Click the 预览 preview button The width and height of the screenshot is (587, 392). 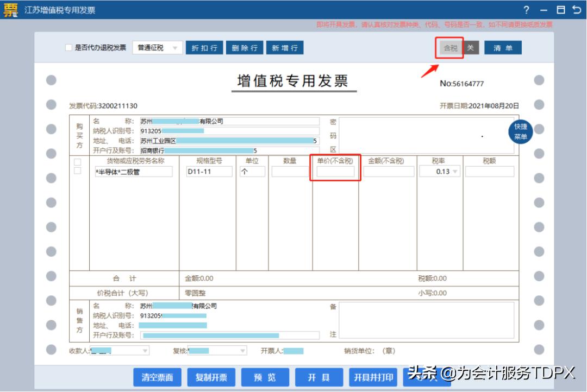pos(265,377)
